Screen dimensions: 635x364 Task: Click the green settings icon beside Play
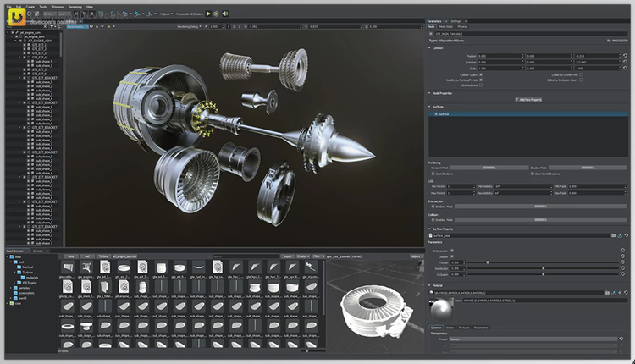tap(216, 14)
